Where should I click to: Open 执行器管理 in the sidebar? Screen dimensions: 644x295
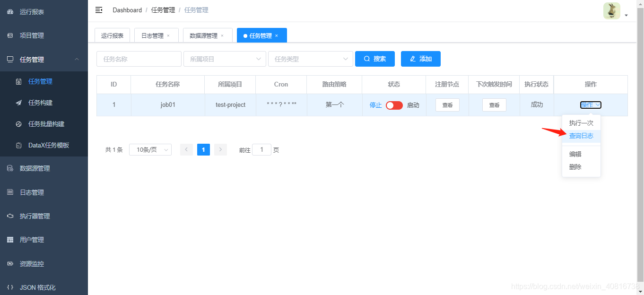tap(44, 216)
